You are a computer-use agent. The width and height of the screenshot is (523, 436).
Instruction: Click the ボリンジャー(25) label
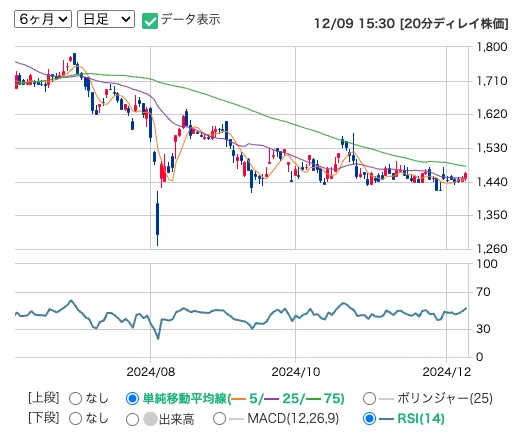[x=445, y=398]
